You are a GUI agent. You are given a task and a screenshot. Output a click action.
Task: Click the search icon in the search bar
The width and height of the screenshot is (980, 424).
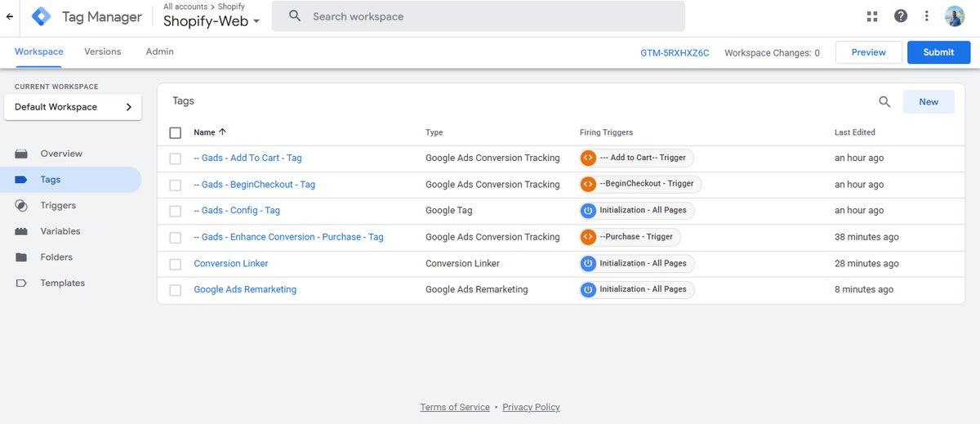[x=295, y=16]
